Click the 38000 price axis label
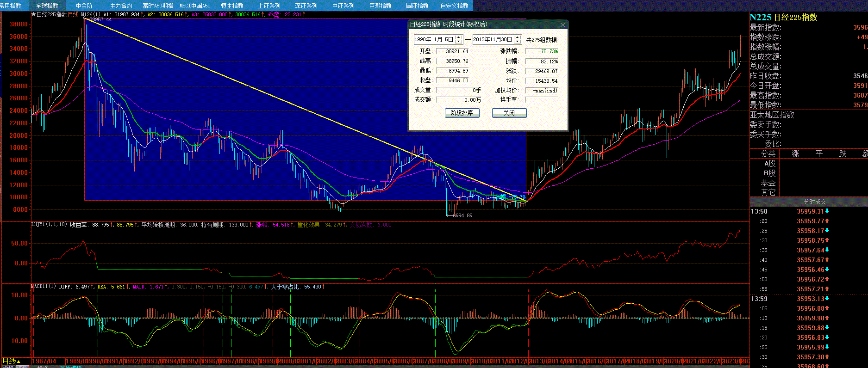868x368 pixels. pyautogui.click(x=19, y=24)
